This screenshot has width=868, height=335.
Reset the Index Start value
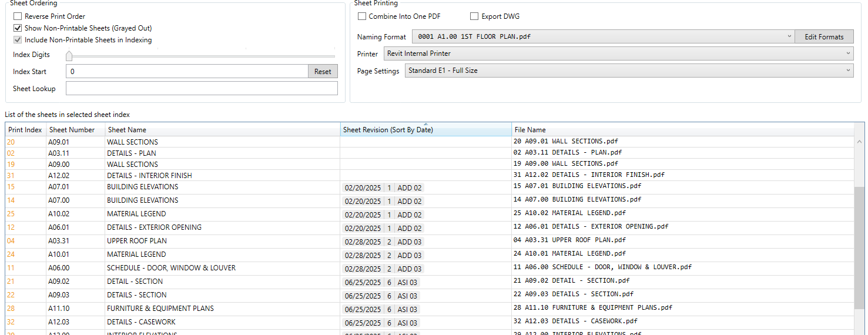pyautogui.click(x=323, y=71)
